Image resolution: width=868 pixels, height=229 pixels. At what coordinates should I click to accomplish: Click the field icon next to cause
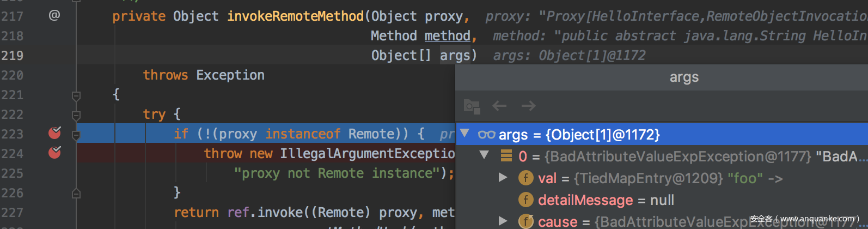[525, 221]
